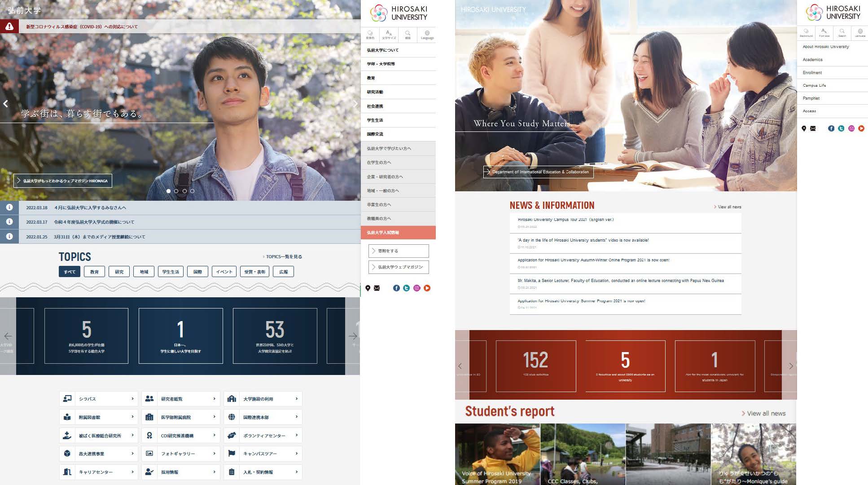Click the Background icon on English site sidebar

[806, 33]
